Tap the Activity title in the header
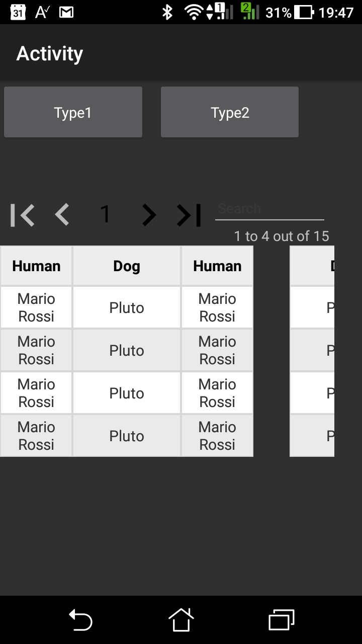The height and width of the screenshot is (644, 362). pos(50,53)
